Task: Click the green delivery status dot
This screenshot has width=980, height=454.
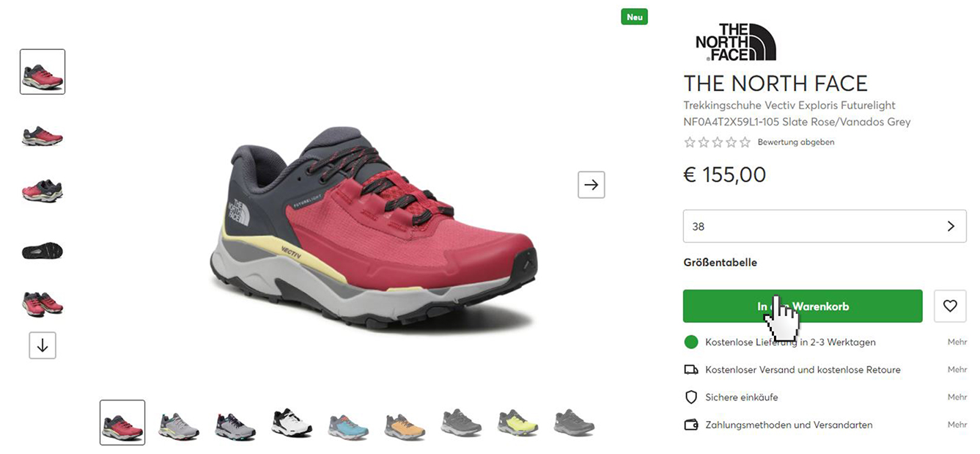Action: [x=690, y=342]
